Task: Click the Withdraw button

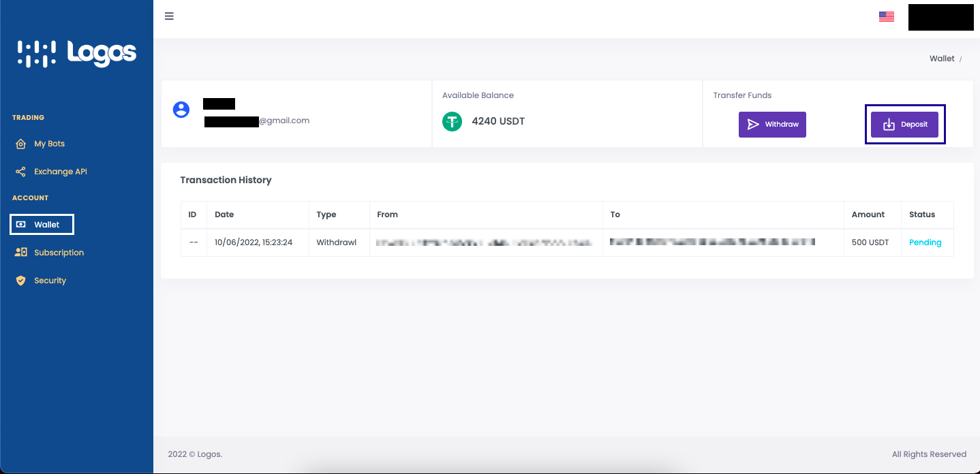Action: (772, 125)
